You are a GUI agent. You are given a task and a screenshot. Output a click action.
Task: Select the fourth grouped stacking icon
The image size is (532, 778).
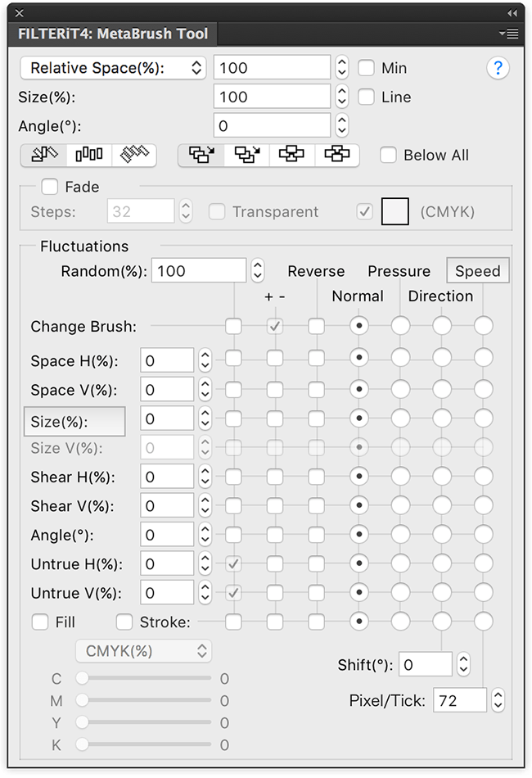(336, 156)
